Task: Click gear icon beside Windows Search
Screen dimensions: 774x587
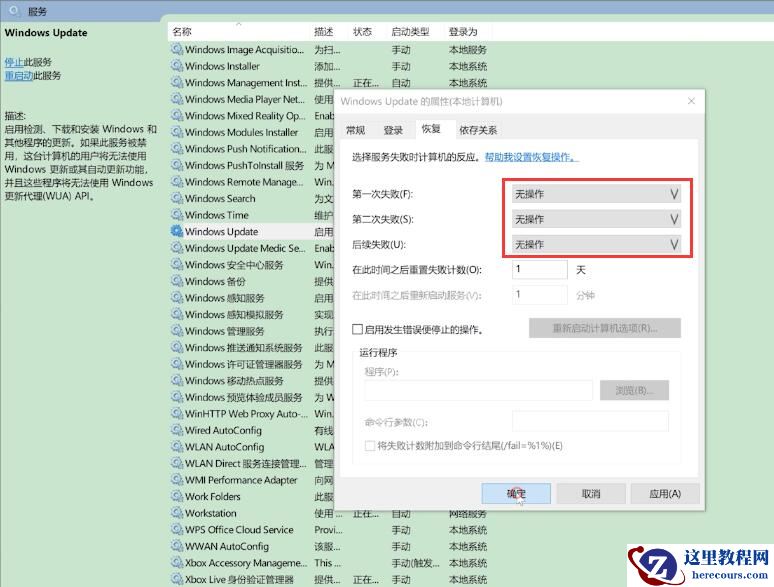Action: [x=177, y=198]
